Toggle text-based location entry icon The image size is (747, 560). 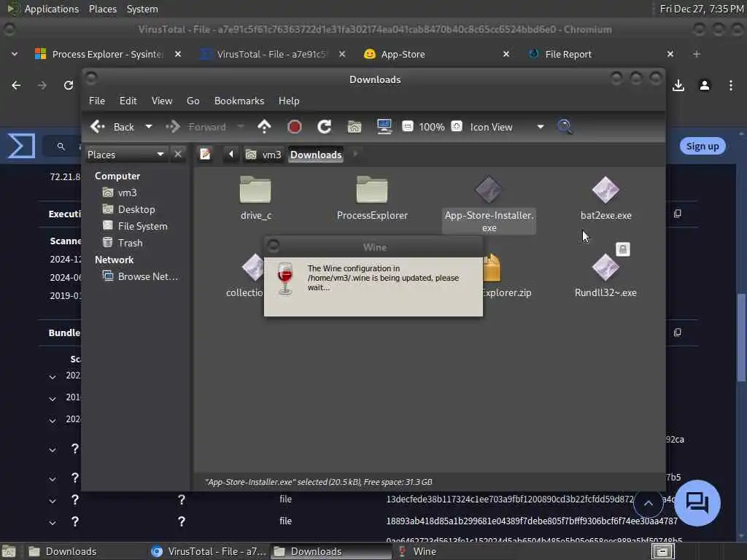pos(205,155)
